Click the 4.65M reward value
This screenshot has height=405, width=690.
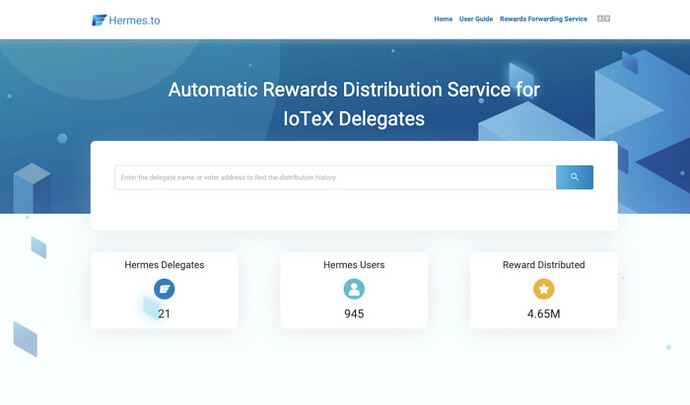tap(544, 314)
